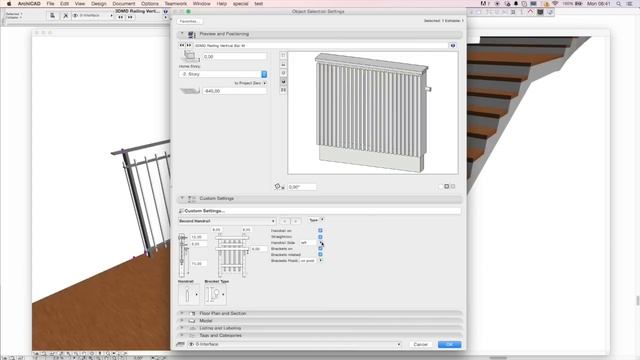This screenshot has height=360, width=640.
Task: Click the 3D railing preview image
Action: pyautogui.click(x=373, y=113)
